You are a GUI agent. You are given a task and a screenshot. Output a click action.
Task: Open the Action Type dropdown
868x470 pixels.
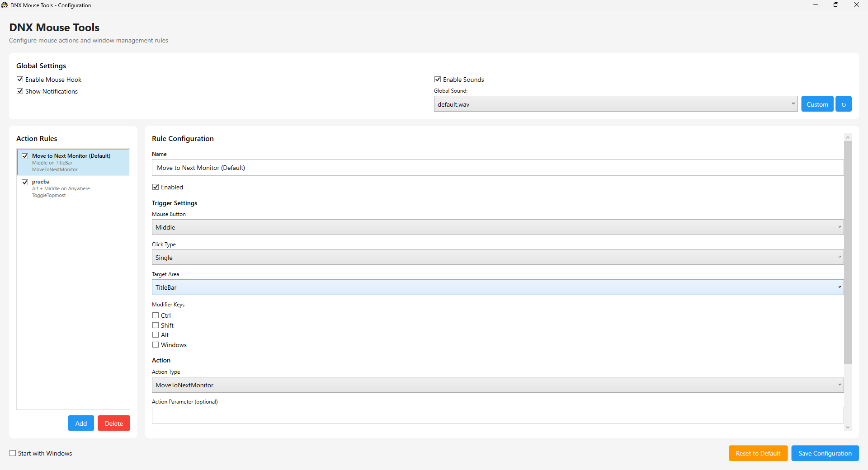497,385
